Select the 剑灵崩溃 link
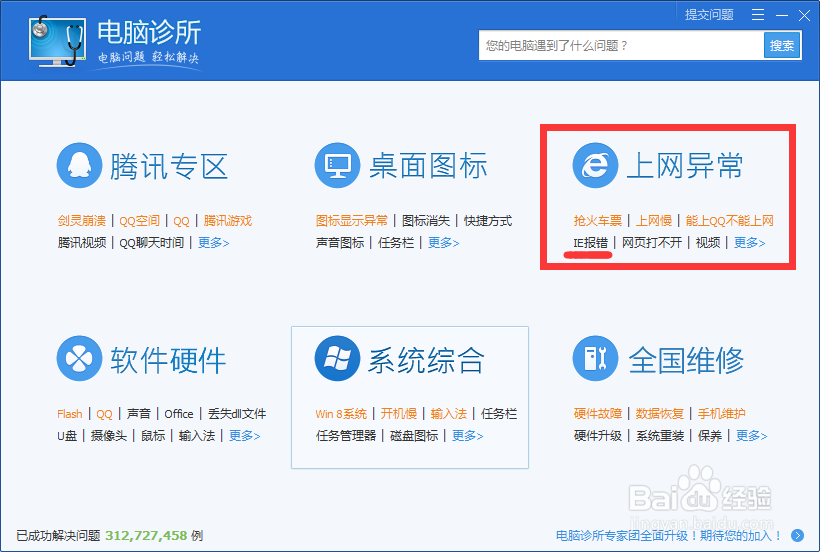This screenshot has height=552, width=820. pos(82,221)
